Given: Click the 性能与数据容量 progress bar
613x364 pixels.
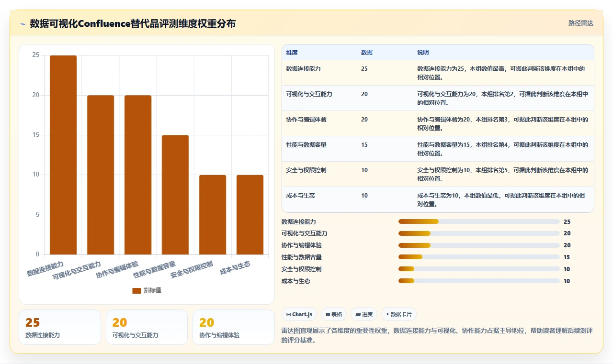Looking at the screenshot, I should point(479,257).
